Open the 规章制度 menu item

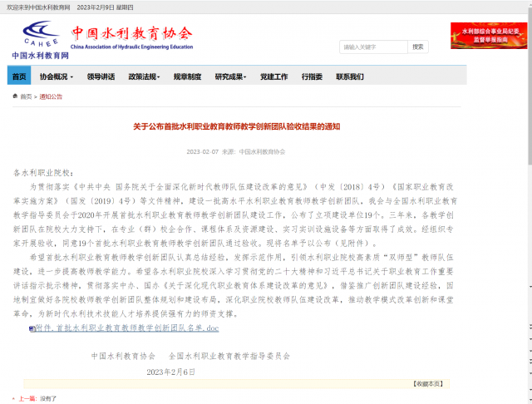click(x=187, y=76)
